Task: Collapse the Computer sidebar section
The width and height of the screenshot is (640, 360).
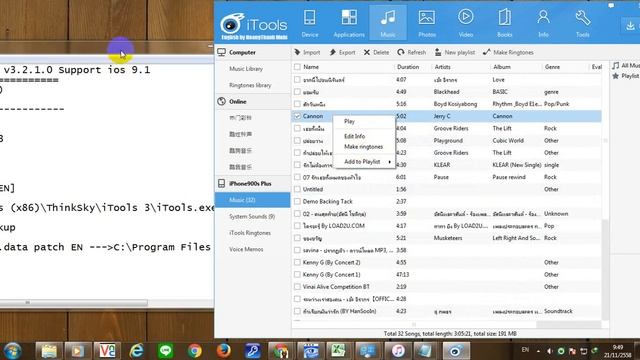Action: coord(253,52)
